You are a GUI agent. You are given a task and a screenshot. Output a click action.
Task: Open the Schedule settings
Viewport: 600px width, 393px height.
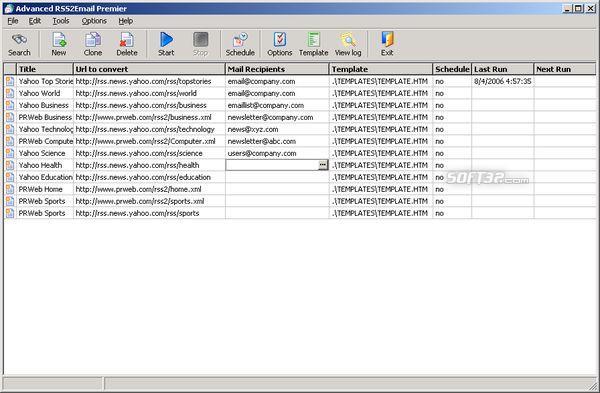click(240, 44)
